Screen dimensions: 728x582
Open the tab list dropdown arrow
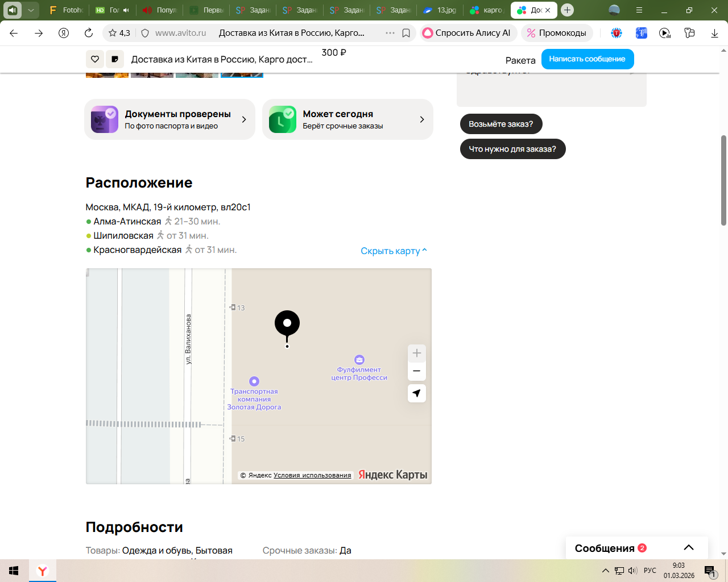31,10
